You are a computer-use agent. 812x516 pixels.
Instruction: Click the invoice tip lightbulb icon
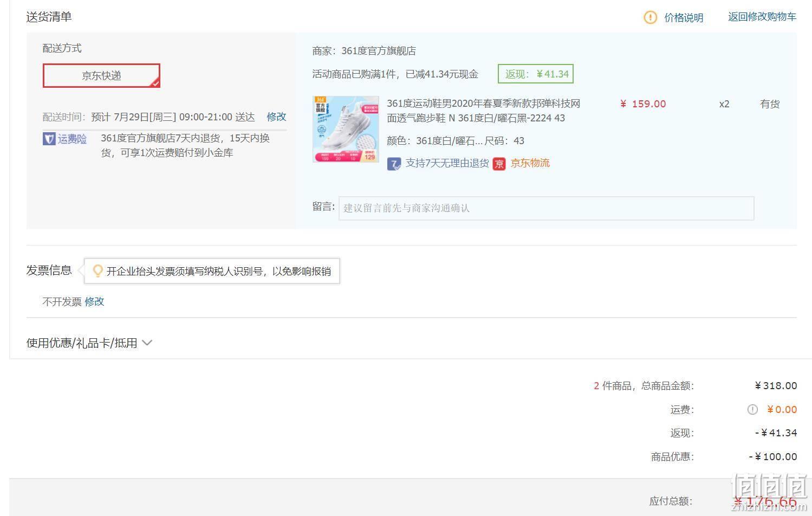click(x=98, y=270)
